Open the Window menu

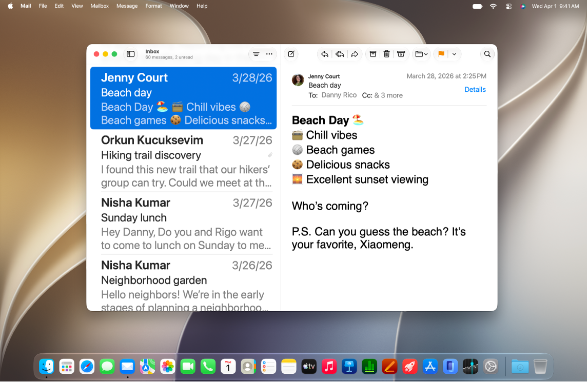[x=179, y=6]
